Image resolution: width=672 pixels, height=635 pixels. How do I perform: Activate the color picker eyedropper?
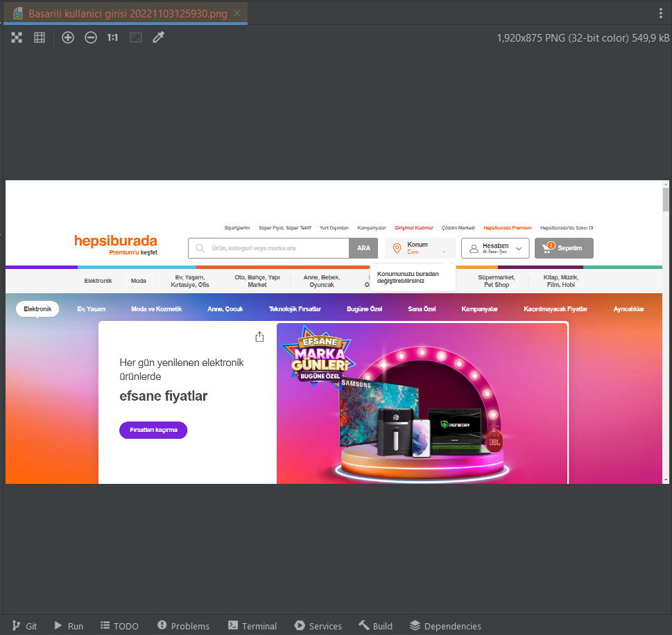point(159,37)
